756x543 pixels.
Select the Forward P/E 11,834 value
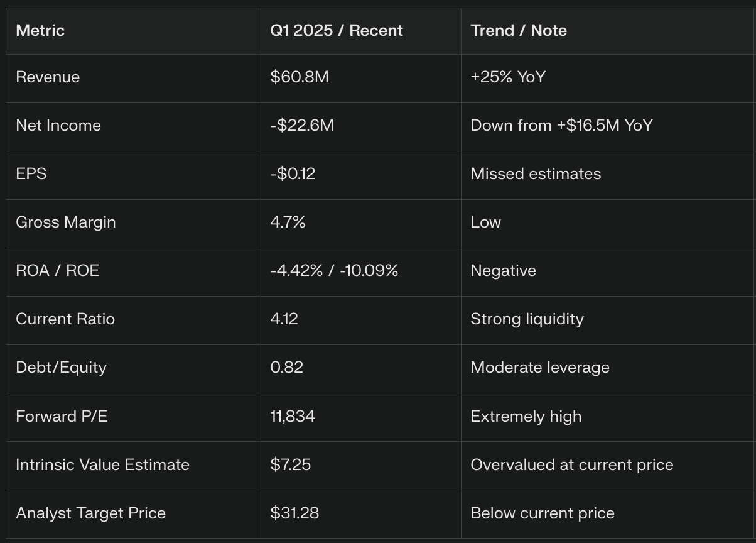click(x=293, y=416)
